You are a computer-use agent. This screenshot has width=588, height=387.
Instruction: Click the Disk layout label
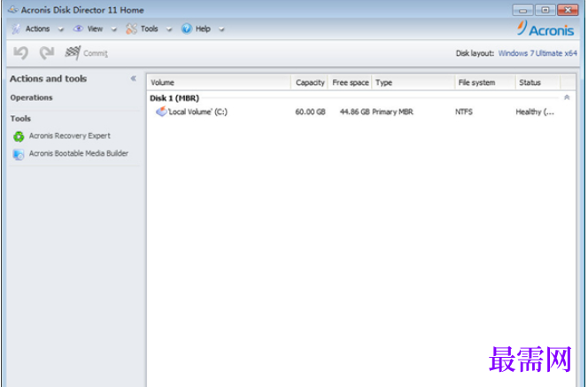[x=475, y=53]
